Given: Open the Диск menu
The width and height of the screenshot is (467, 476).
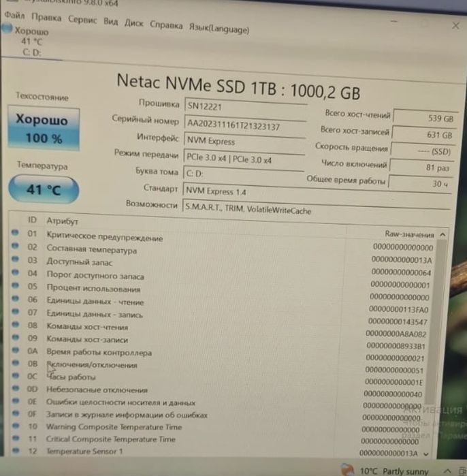Looking at the screenshot, I should coord(134,23).
